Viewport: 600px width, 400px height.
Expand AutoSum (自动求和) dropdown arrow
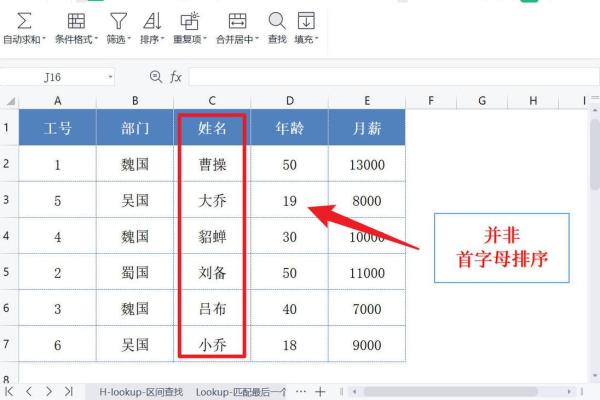click(x=44, y=38)
